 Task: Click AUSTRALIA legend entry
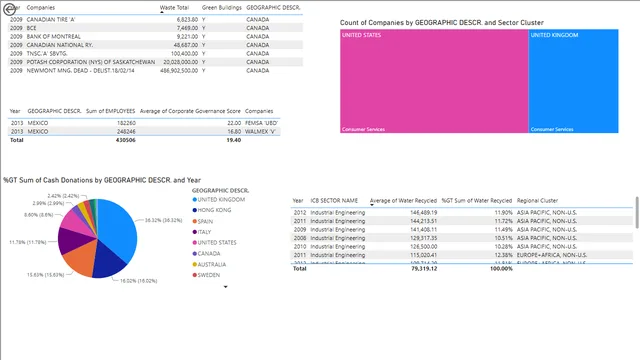click(209, 264)
